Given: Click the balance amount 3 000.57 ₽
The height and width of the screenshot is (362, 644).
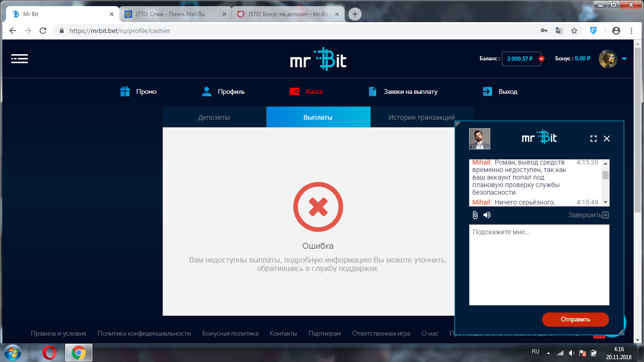Looking at the screenshot, I should 520,59.
